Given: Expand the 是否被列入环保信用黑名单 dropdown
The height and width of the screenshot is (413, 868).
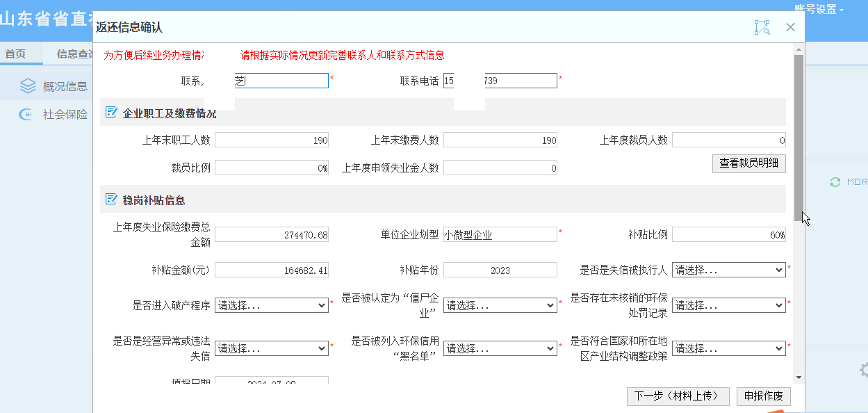Looking at the screenshot, I should click(x=500, y=348).
